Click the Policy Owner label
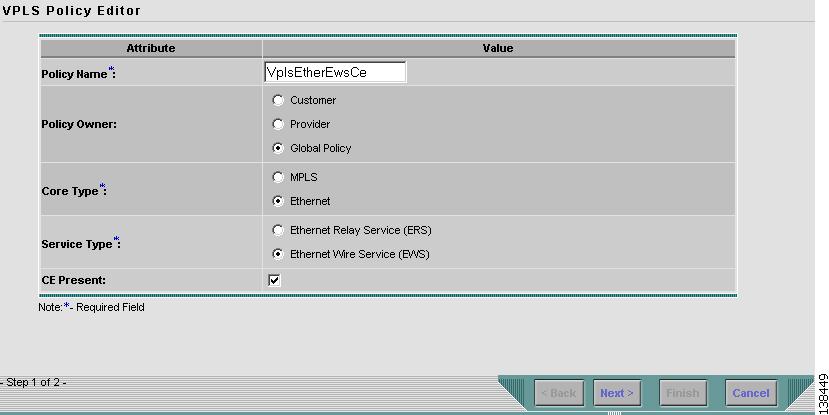The height and width of the screenshot is (415, 829). tap(79, 124)
